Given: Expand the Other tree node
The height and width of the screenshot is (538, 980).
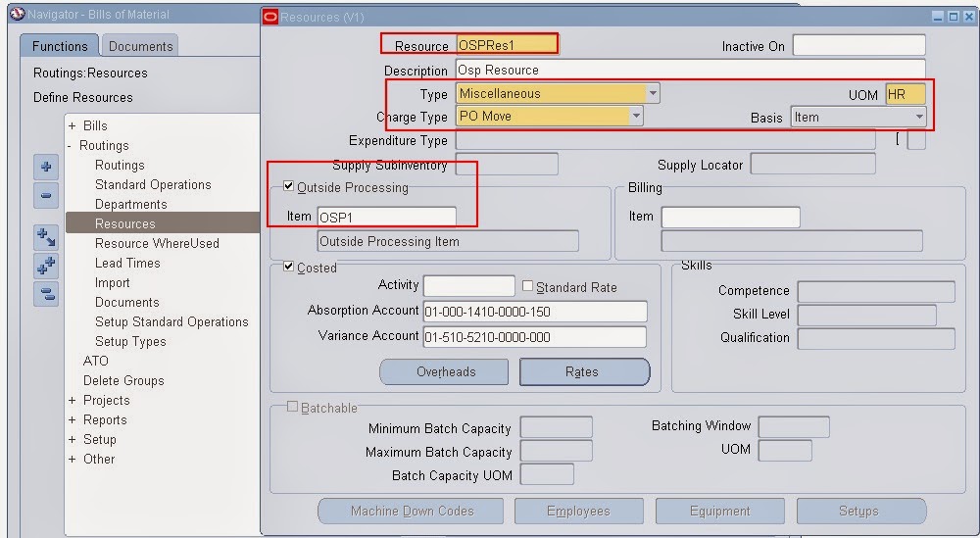Looking at the screenshot, I should tap(72, 459).
